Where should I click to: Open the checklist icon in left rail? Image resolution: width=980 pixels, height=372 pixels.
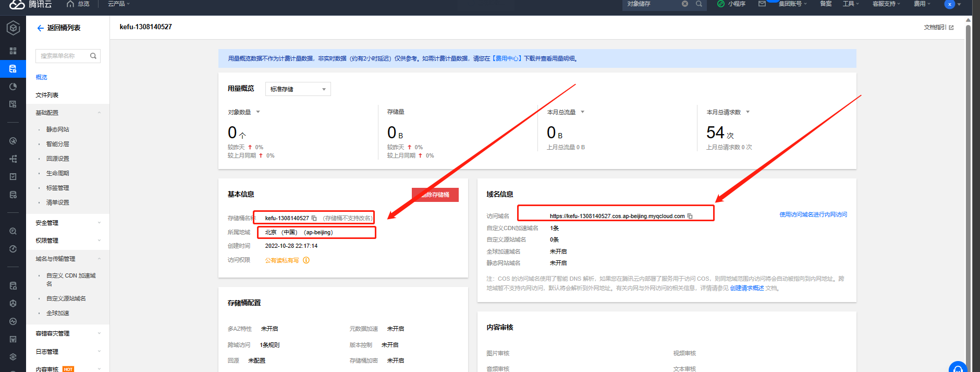tap(13, 177)
